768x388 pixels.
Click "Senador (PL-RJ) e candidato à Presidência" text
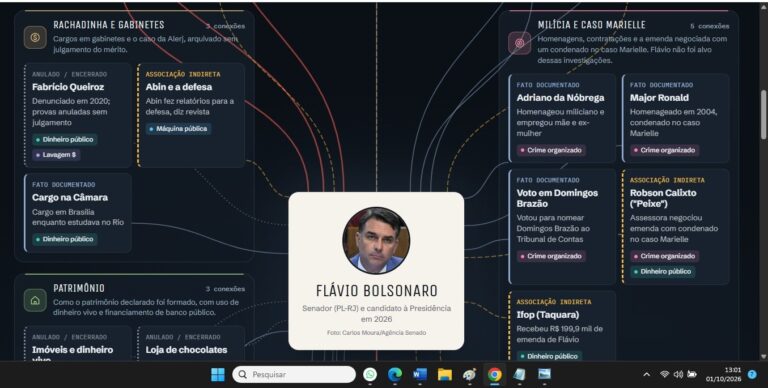coord(376,308)
